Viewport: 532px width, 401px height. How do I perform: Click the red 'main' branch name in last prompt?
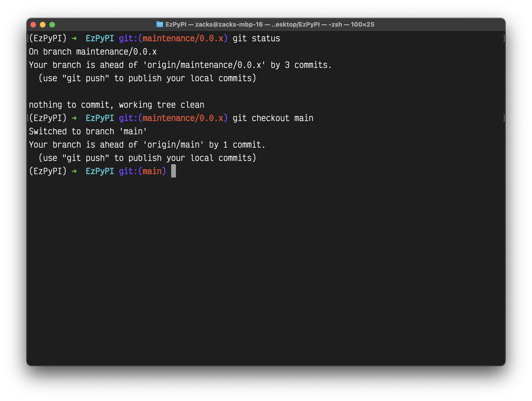(x=152, y=171)
